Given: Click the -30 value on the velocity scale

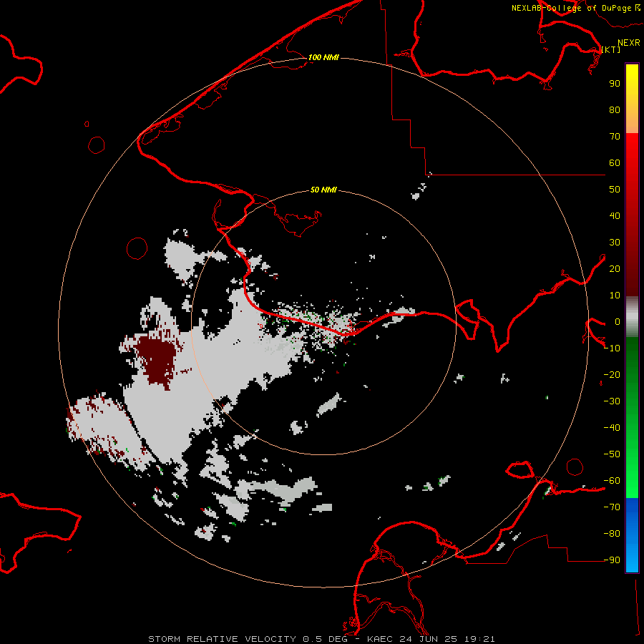Looking at the screenshot, I should coord(612,401).
